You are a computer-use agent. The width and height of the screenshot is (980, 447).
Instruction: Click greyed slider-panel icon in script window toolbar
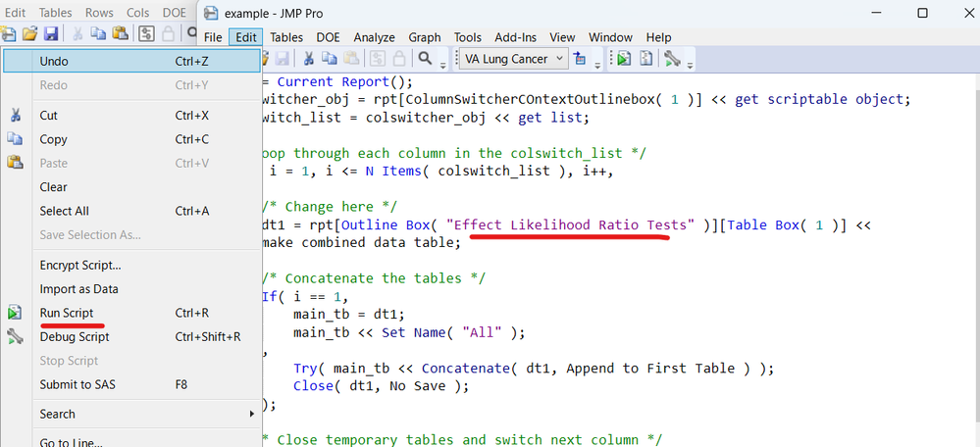tap(377, 59)
